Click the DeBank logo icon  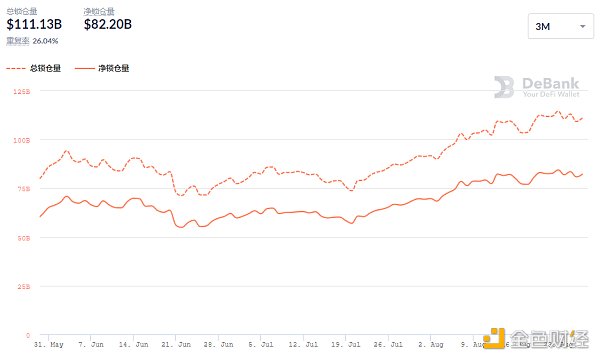coord(504,87)
